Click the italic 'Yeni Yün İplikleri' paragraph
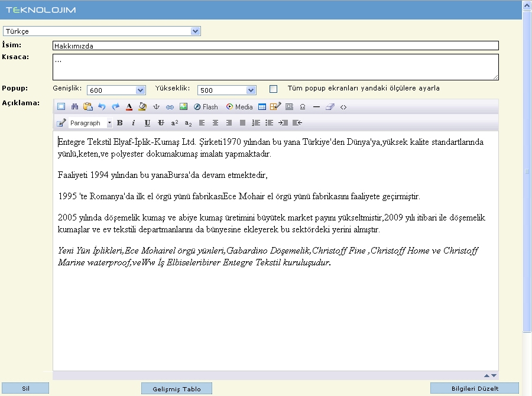This screenshot has width=532, height=396. pos(268,257)
